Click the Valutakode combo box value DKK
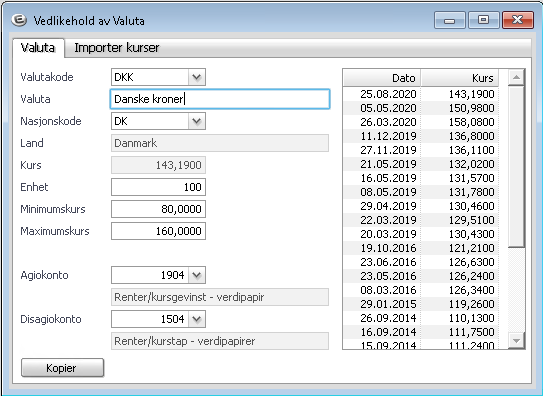The width and height of the screenshot is (543, 396). point(150,77)
